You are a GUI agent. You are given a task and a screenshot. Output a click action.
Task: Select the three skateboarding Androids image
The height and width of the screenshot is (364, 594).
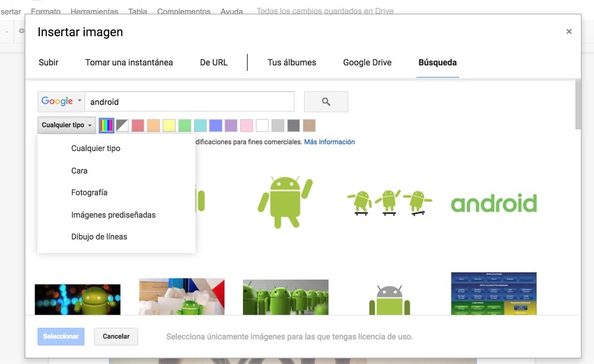pyautogui.click(x=390, y=202)
